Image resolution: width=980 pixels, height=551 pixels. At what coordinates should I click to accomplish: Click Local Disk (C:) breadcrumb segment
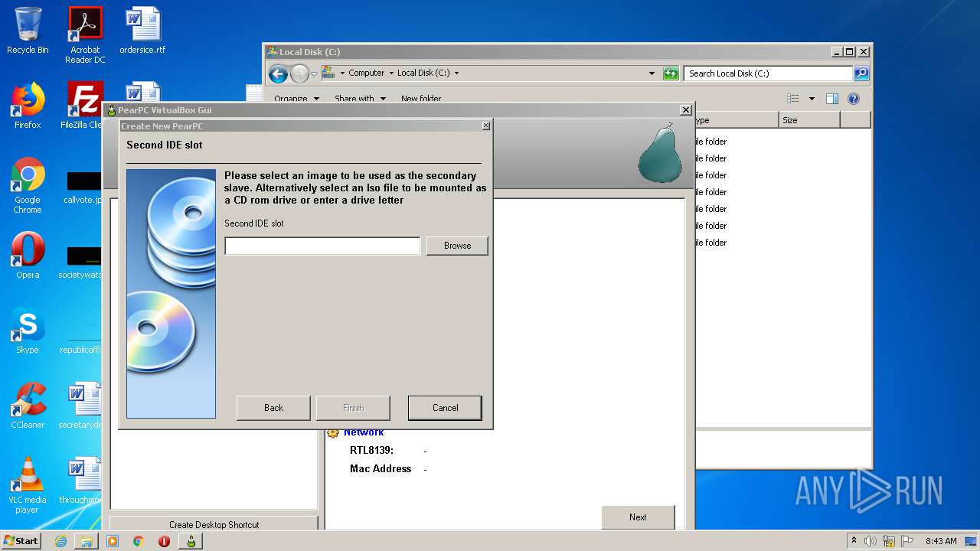click(x=423, y=73)
